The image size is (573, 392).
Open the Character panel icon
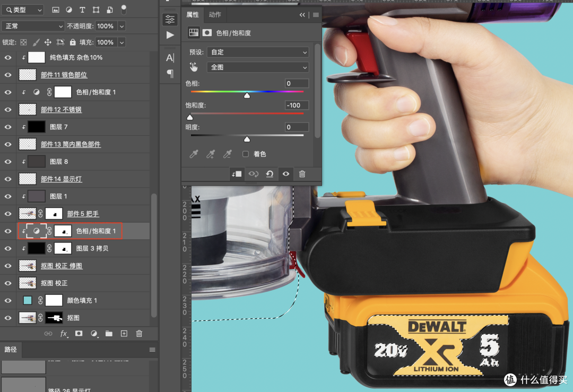(x=170, y=58)
